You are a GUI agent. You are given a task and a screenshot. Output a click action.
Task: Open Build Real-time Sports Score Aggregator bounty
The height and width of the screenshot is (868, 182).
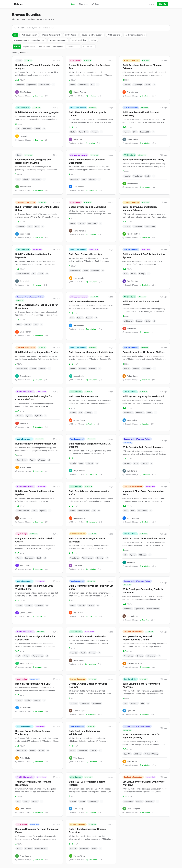click(x=37, y=113)
